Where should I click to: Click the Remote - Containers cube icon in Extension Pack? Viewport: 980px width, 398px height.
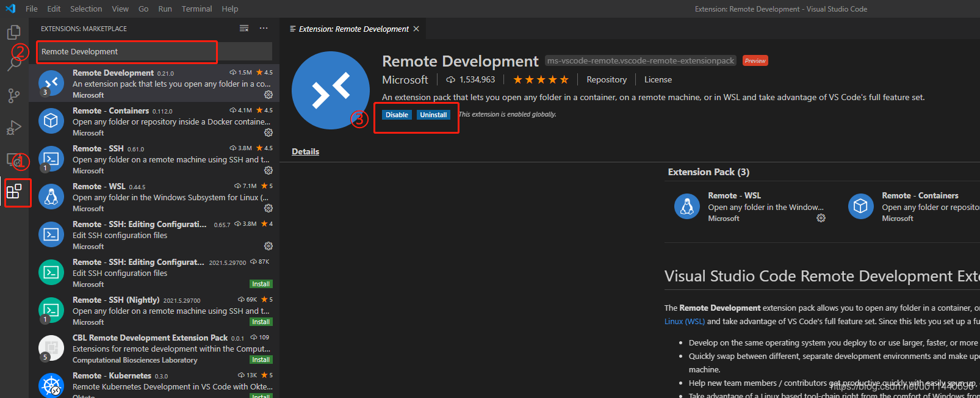pyautogui.click(x=860, y=206)
